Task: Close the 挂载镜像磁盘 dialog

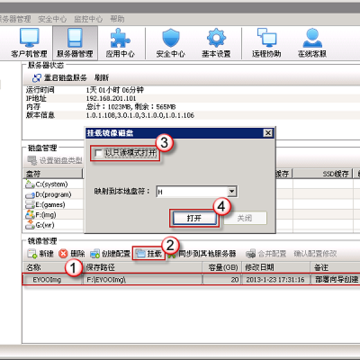Action: (x=268, y=133)
